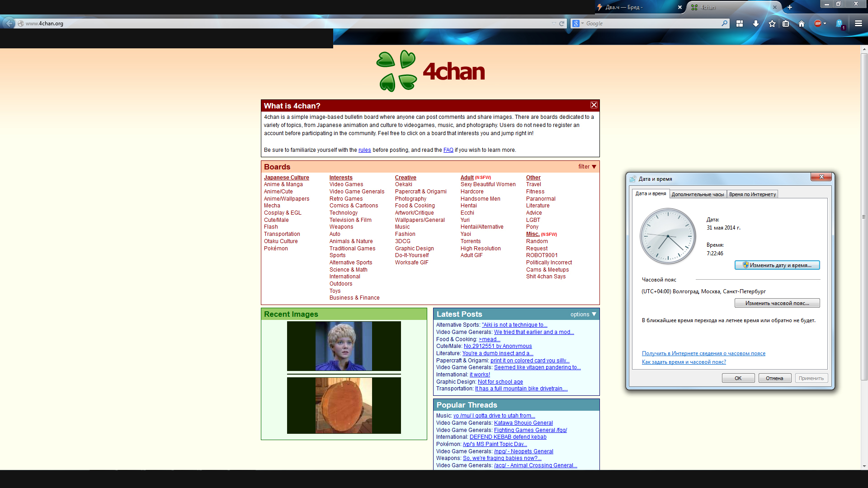Open the rules link
The image size is (868, 488).
click(x=364, y=150)
